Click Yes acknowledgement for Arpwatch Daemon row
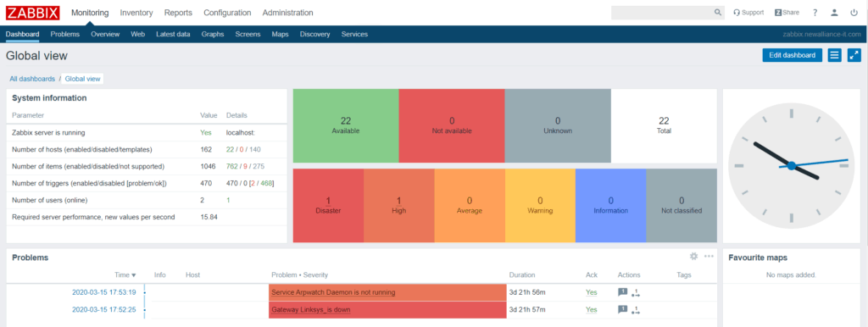 tap(591, 292)
